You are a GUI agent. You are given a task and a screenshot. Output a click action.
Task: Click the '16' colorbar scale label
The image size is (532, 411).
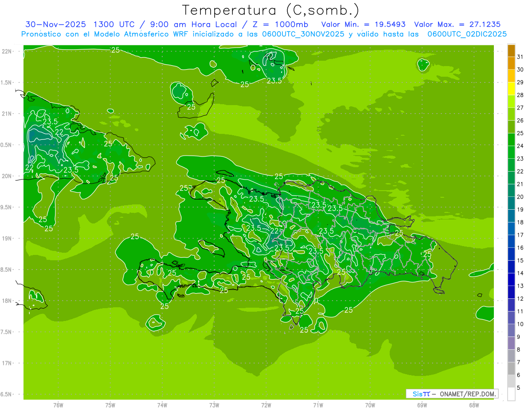tap(520, 248)
